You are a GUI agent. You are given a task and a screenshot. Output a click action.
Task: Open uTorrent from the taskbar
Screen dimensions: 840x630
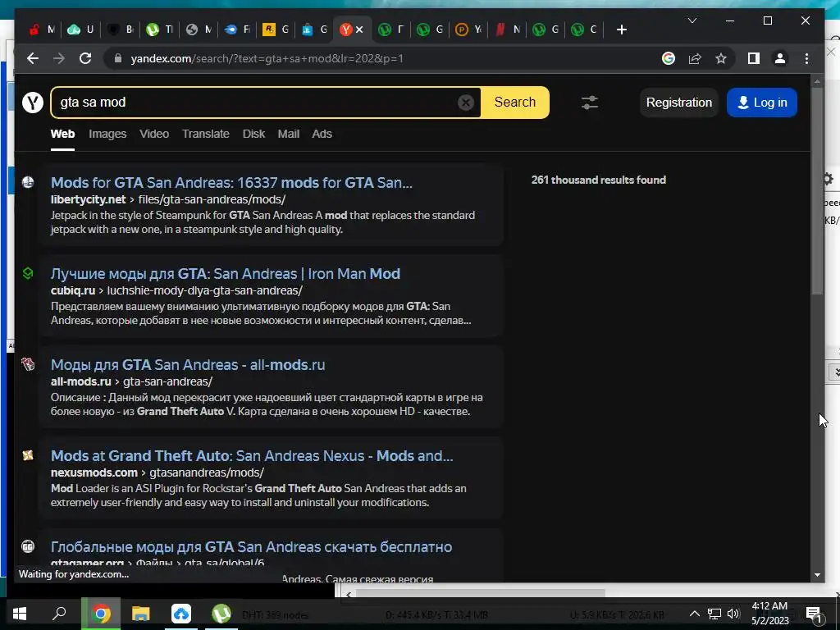click(x=221, y=614)
